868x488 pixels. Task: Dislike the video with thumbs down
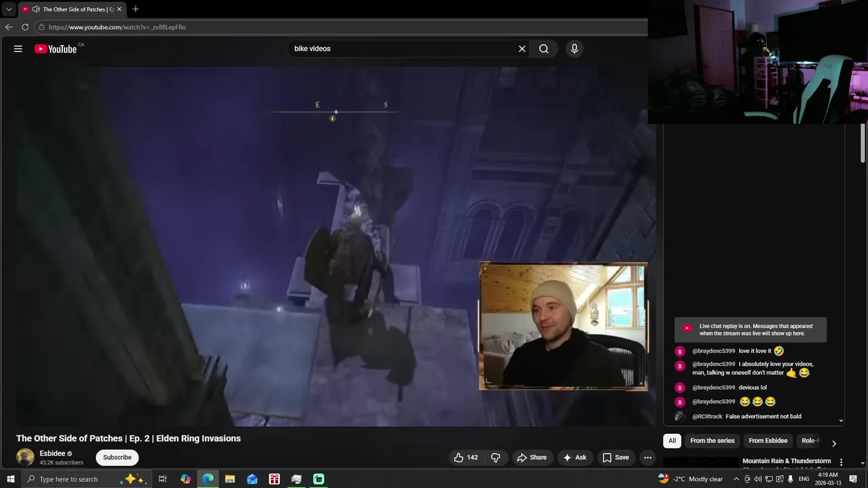[x=496, y=457]
